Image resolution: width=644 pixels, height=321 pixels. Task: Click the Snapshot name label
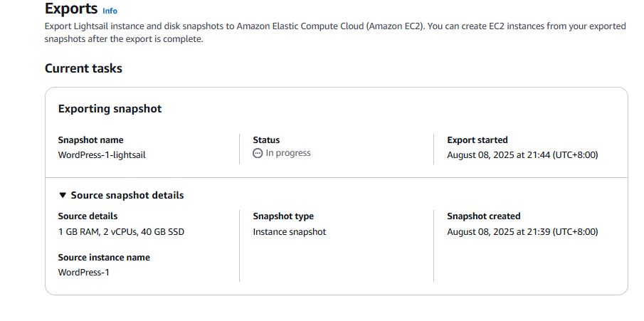pyautogui.click(x=91, y=140)
